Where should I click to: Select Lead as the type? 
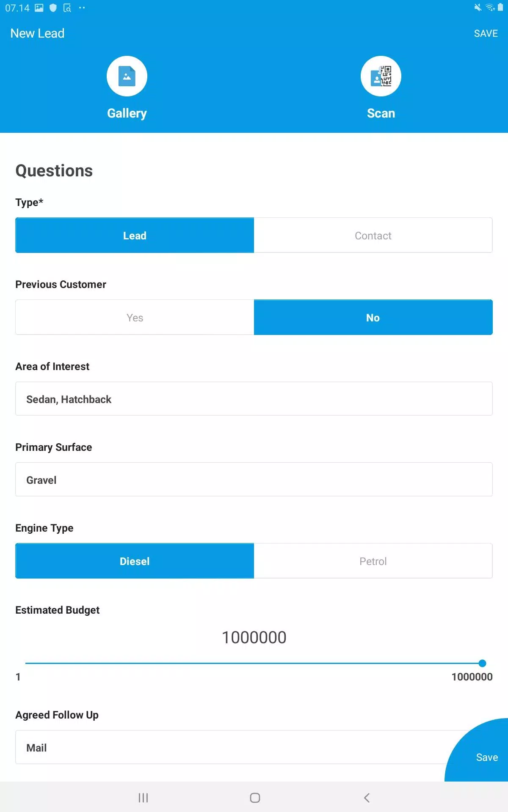click(x=135, y=236)
